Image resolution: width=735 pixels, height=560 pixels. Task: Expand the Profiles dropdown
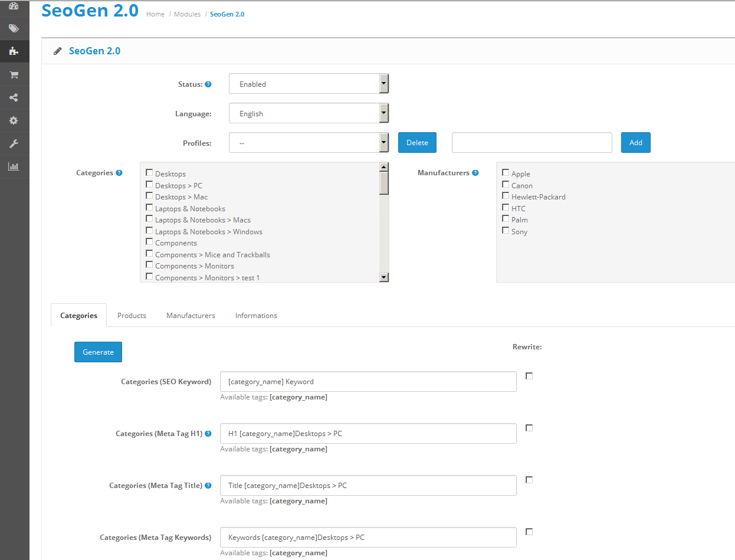383,142
